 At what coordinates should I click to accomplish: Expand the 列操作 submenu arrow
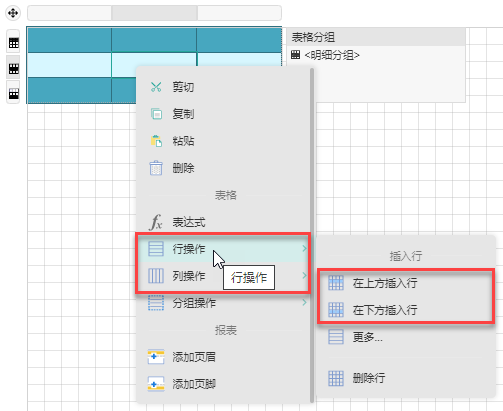tap(304, 275)
